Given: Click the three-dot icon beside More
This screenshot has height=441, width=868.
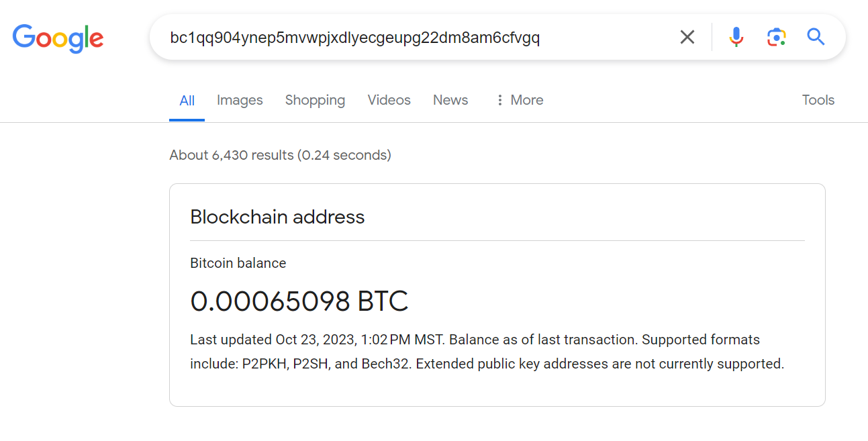Looking at the screenshot, I should [x=499, y=99].
